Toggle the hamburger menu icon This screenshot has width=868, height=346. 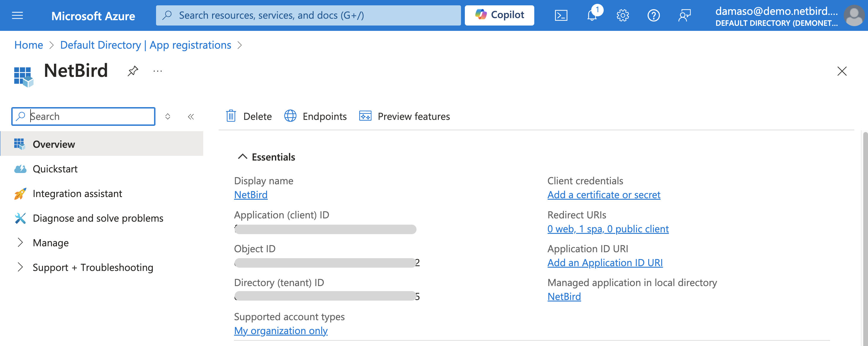[x=18, y=15]
